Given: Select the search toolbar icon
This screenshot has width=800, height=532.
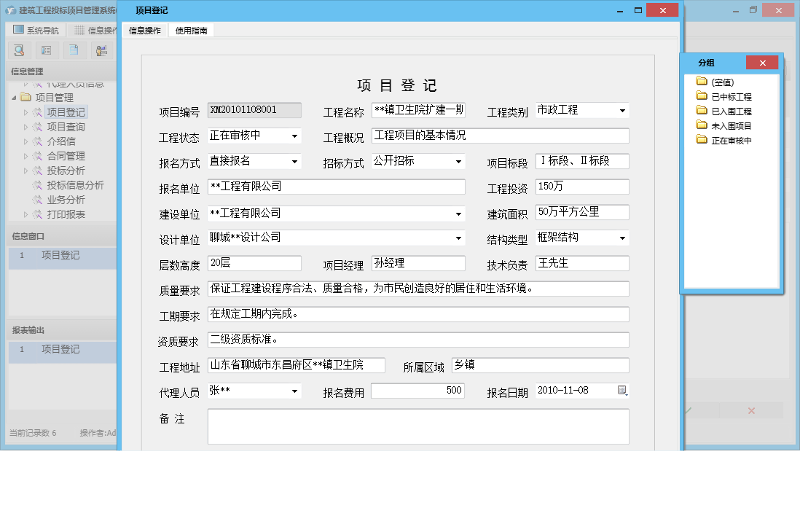Looking at the screenshot, I should [x=19, y=50].
